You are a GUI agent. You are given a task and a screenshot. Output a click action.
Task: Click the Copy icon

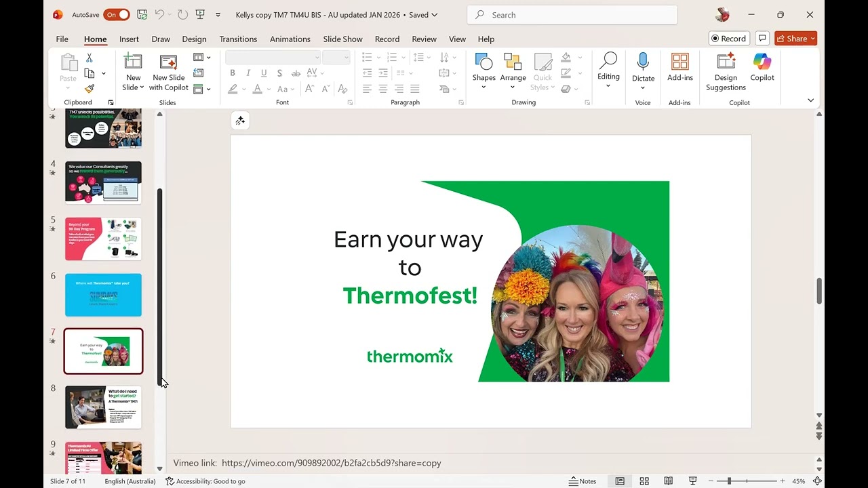click(90, 73)
